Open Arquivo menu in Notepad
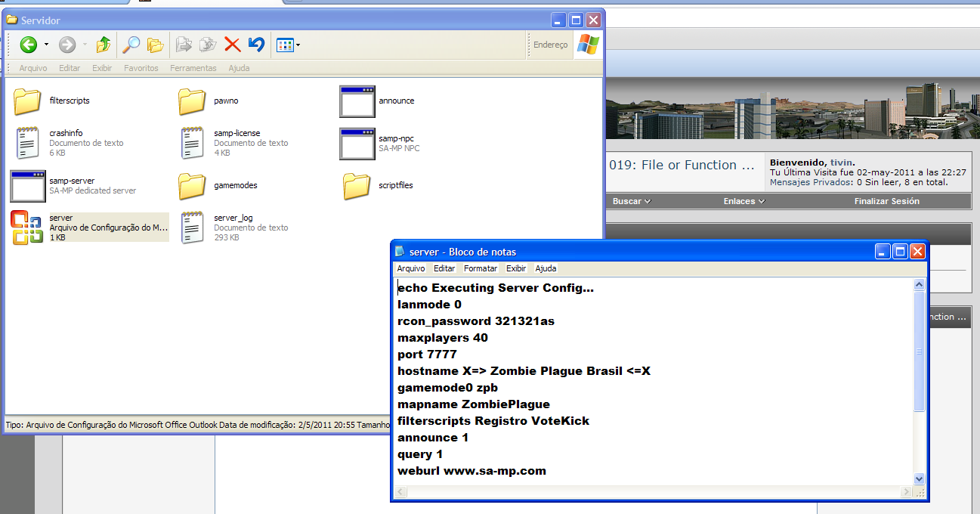The image size is (980, 514). [411, 268]
